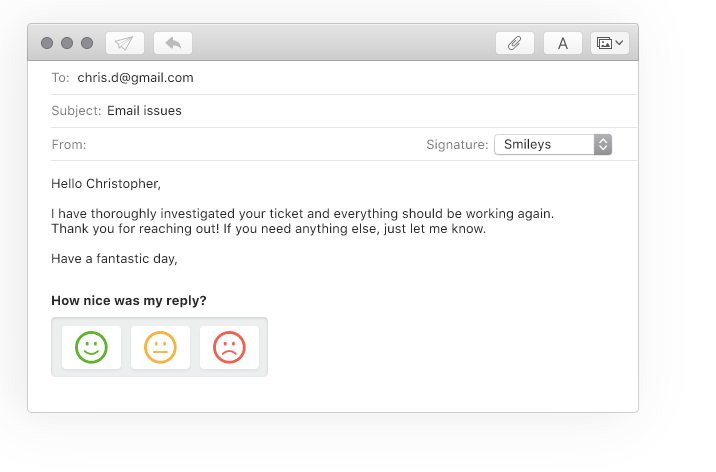This screenshot has height=472, width=716.
Task: Click the To field with chris.d@gmail.com
Action: (344, 78)
